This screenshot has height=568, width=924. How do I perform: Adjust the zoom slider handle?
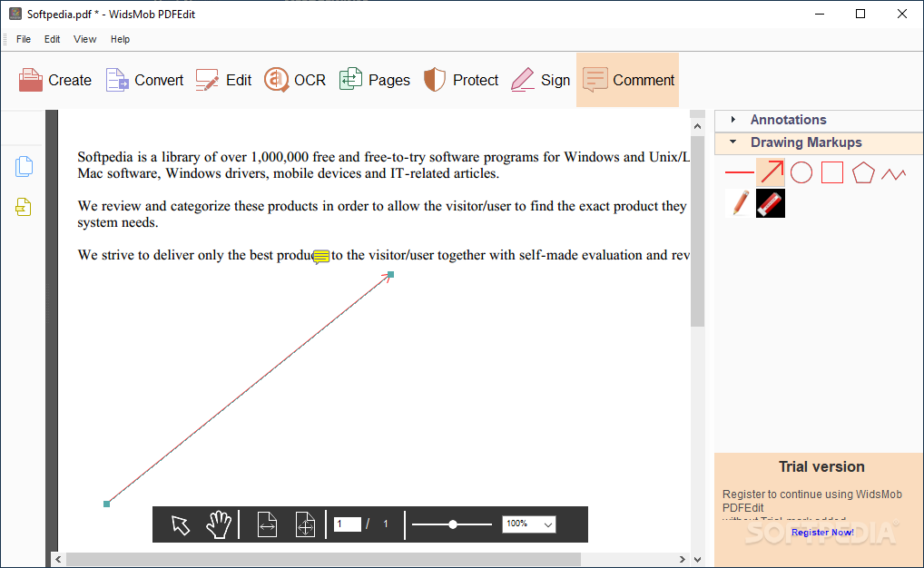tap(453, 524)
